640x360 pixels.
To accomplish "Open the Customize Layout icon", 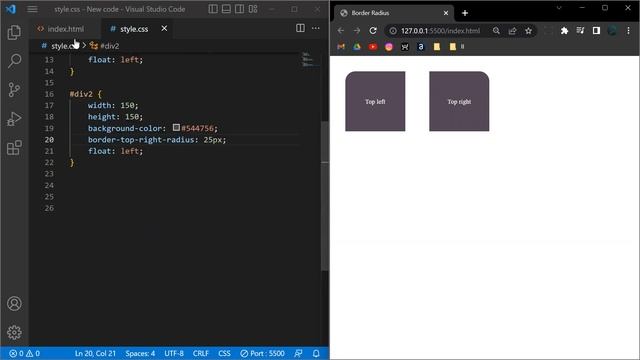I will [x=253, y=9].
